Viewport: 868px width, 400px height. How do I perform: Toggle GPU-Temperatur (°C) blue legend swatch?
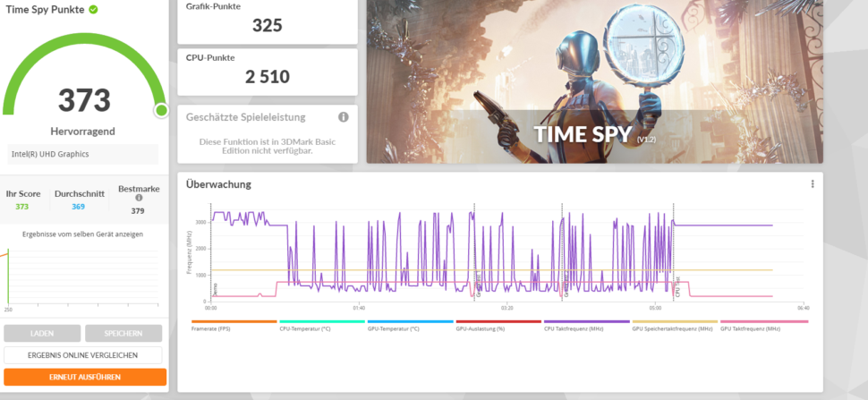[x=410, y=321]
